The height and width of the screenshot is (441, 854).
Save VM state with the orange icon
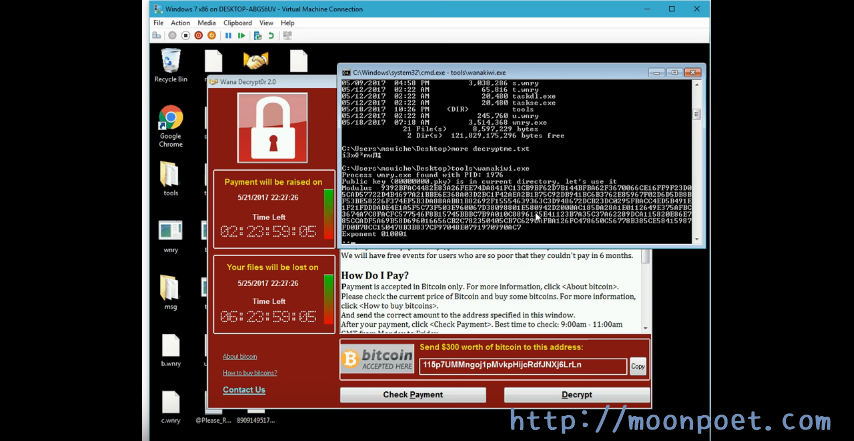point(211,35)
